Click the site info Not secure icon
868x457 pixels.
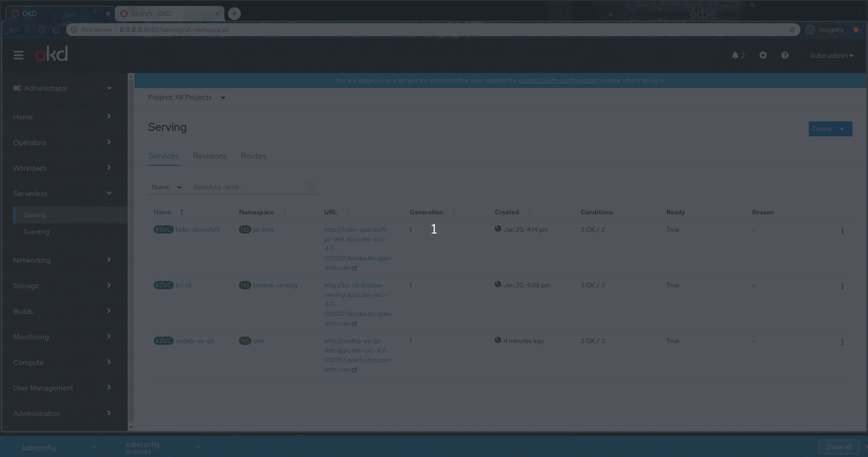[74, 30]
